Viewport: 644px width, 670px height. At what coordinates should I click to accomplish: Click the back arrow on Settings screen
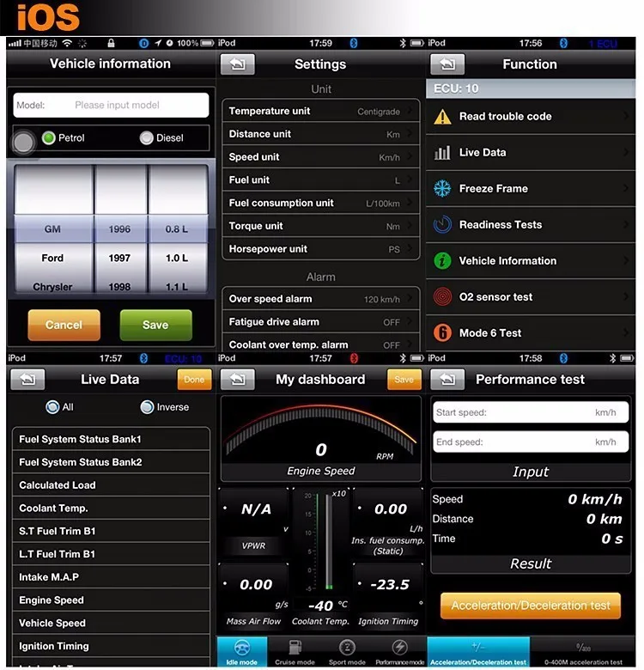tap(238, 64)
